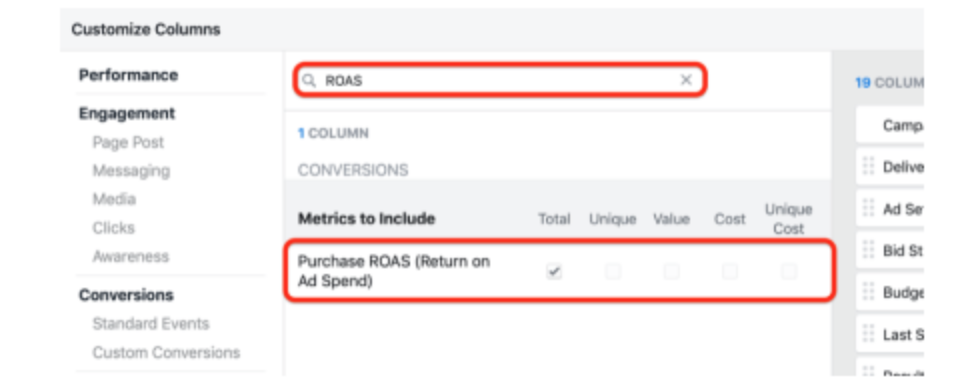Select Standard Events under Conversions

[x=151, y=324]
